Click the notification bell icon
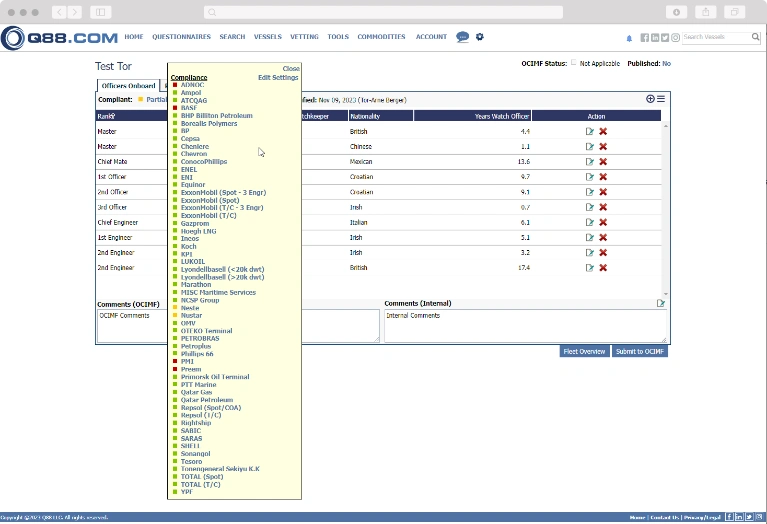This screenshot has height=524, width=767. pos(629,38)
